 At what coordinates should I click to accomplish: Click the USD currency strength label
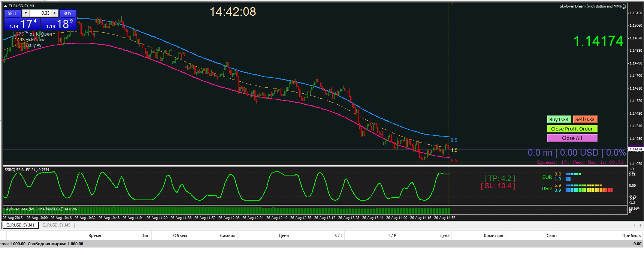(547, 188)
